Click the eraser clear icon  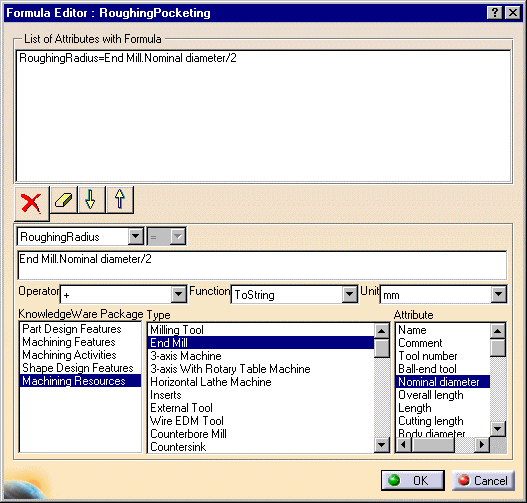click(x=63, y=200)
